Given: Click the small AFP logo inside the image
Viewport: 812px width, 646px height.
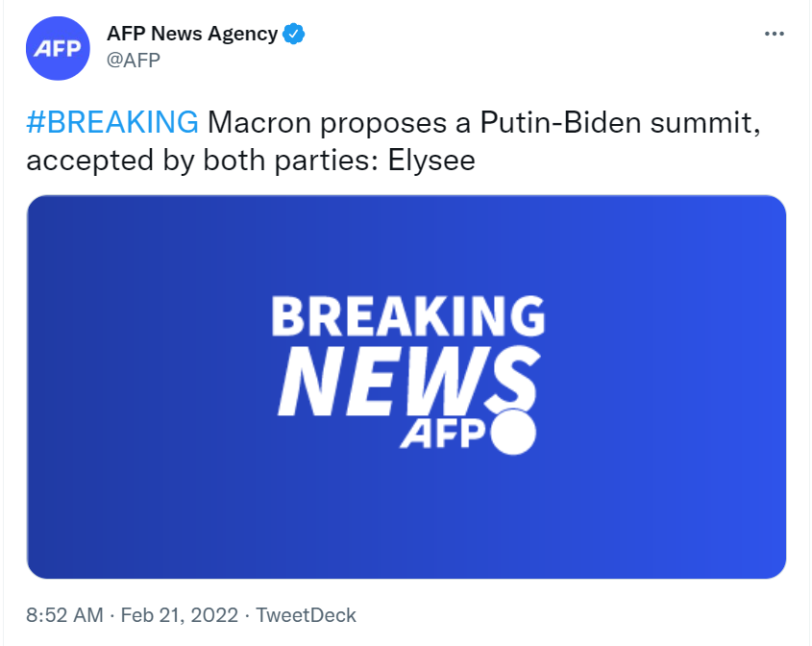Looking at the screenshot, I should click(442, 435).
